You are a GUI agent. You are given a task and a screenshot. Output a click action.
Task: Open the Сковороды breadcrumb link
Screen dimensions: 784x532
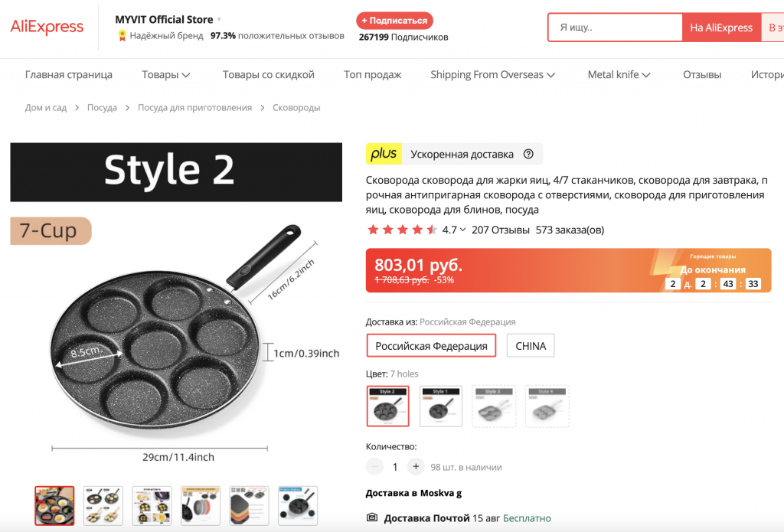point(296,108)
